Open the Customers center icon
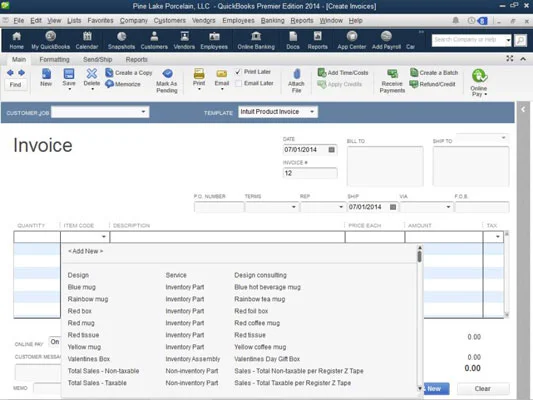Image resolution: width=533 pixels, height=400 pixels. (x=154, y=40)
